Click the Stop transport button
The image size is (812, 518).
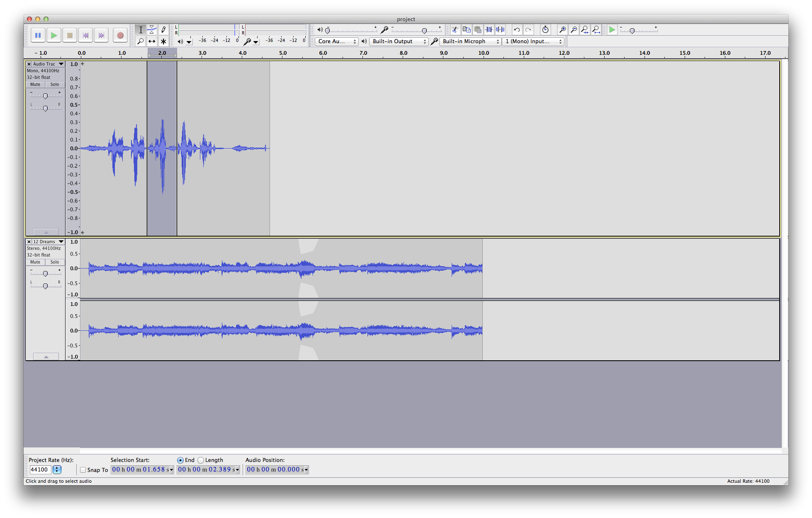[70, 35]
